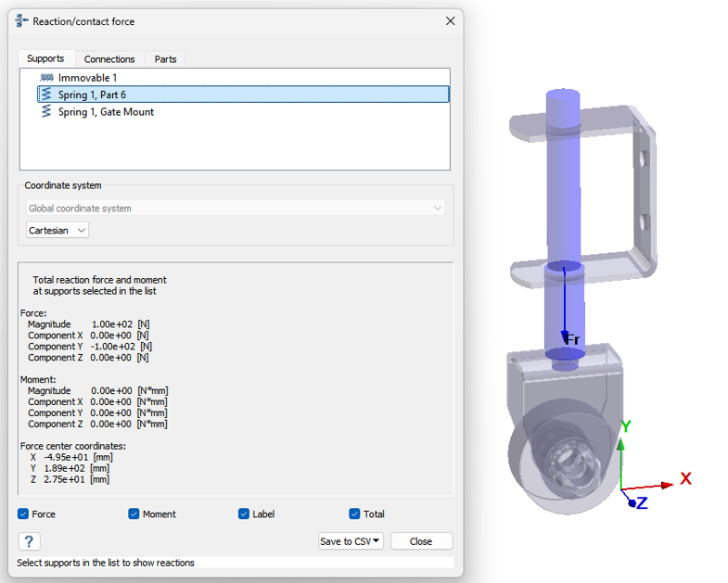The image size is (728, 583).
Task: Click the Immovable 1 support icon
Action: pos(47,78)
